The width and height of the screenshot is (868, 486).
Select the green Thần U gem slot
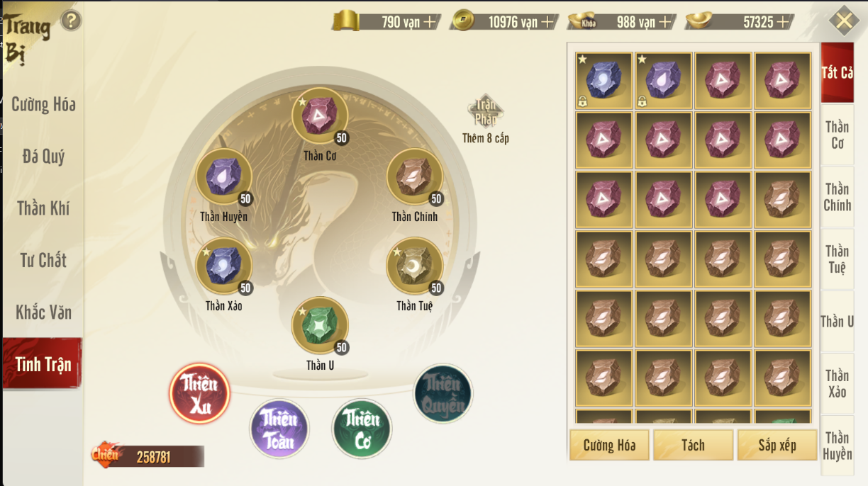click(320, 326)
